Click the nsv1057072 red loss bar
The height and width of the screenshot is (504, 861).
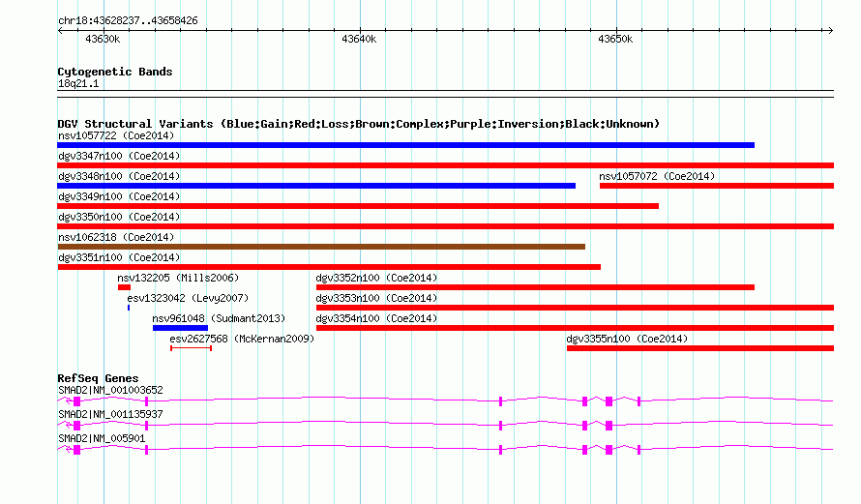717,186
